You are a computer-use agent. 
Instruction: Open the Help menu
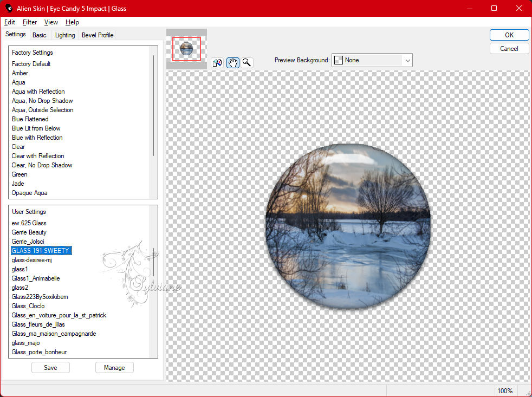tap(72, 22)
